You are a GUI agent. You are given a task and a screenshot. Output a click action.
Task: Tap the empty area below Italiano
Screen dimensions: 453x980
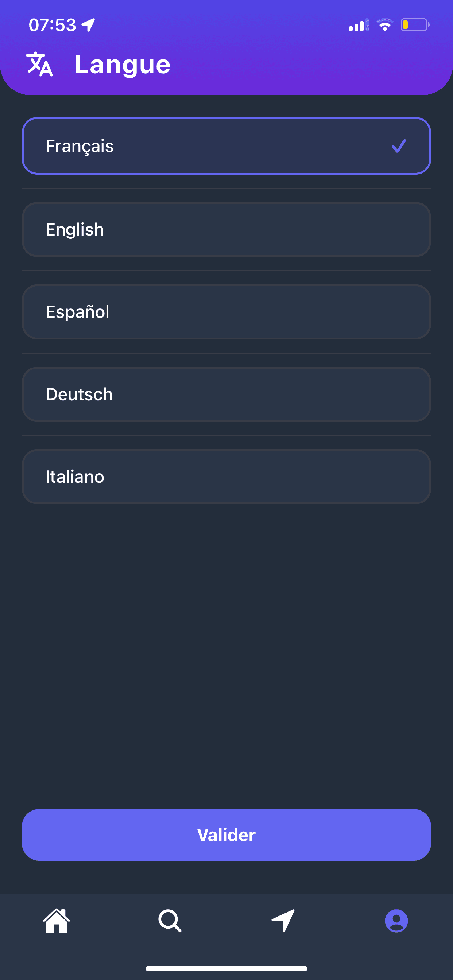point(226,647)
